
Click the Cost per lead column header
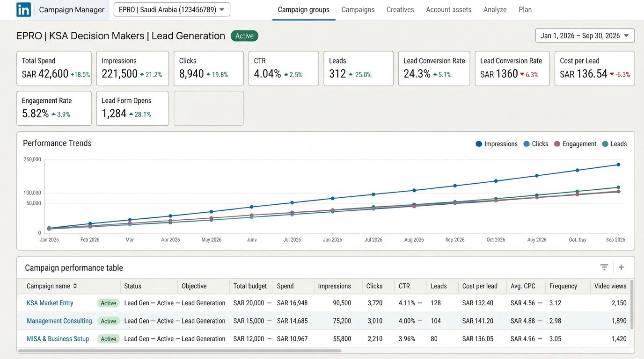click(x=480, y=286)
